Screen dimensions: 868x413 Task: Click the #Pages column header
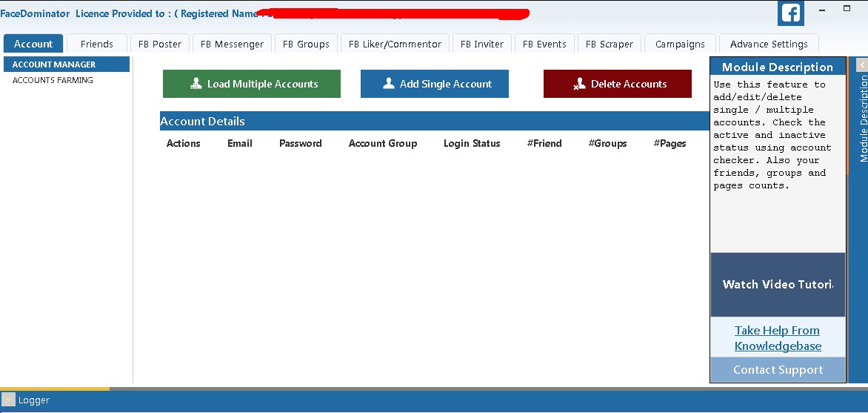[670, 144]
